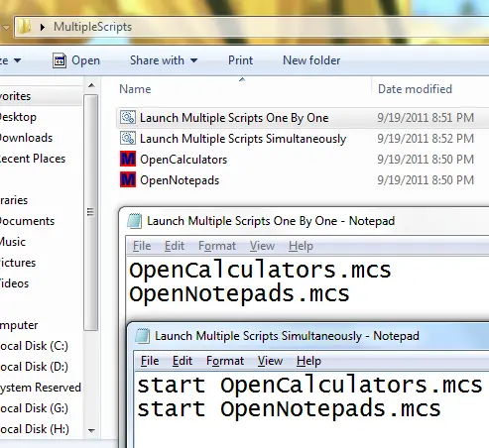
Task: Click the date 9/19/2011 8:51 PM
Action: point(426,118)
